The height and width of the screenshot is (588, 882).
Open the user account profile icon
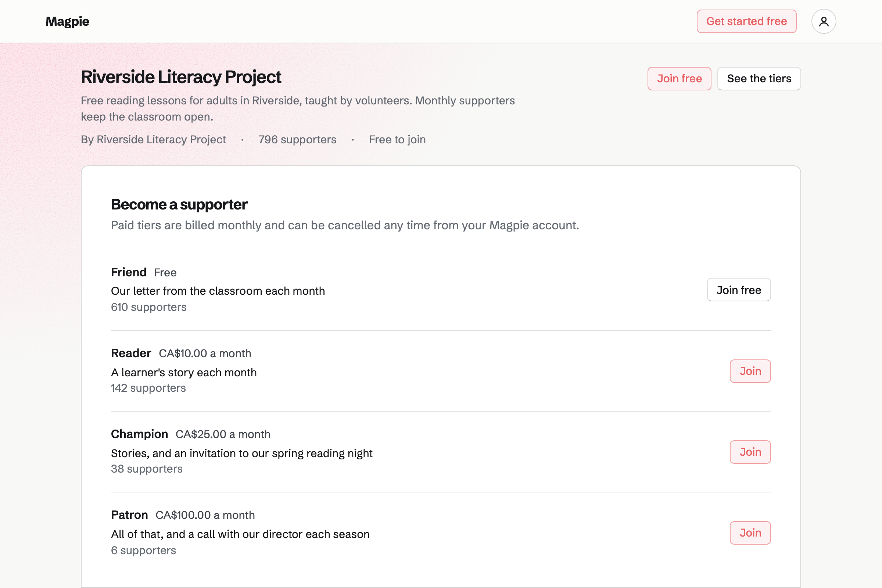tap(824, 21)
